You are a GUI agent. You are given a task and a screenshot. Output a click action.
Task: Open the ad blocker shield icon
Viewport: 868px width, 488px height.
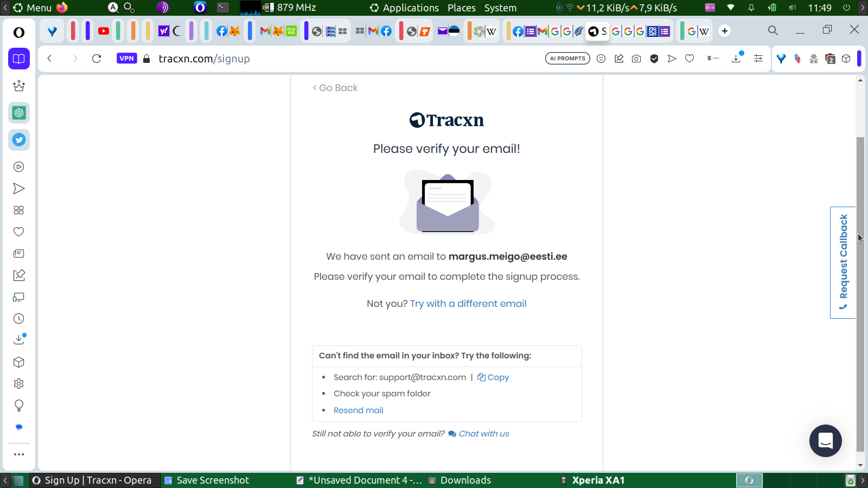pos(654,59)
